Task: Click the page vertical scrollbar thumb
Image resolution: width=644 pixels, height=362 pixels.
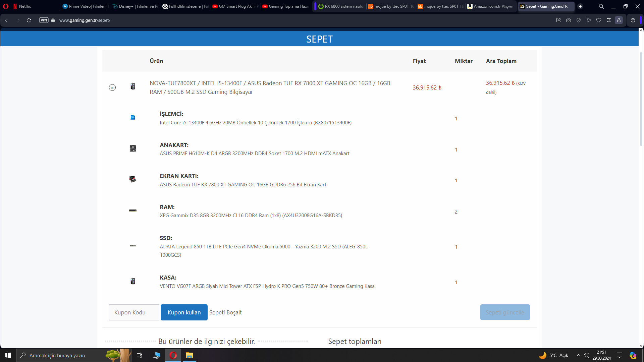Action: 641,99
